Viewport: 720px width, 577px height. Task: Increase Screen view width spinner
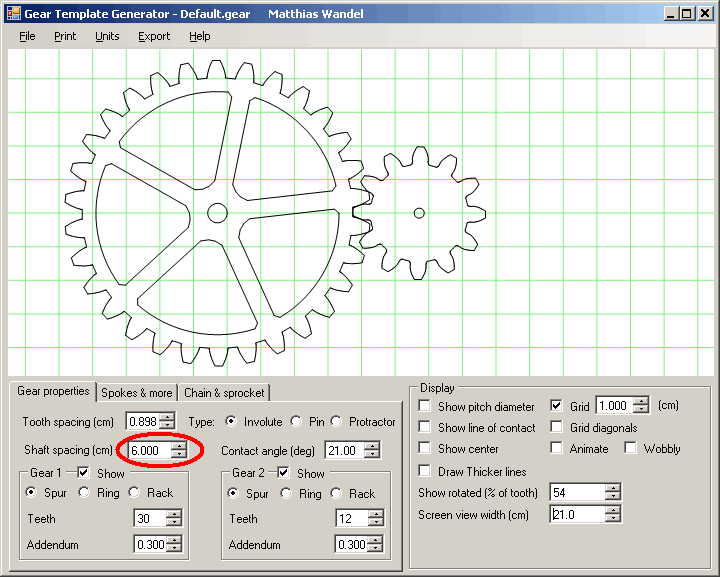612,510
